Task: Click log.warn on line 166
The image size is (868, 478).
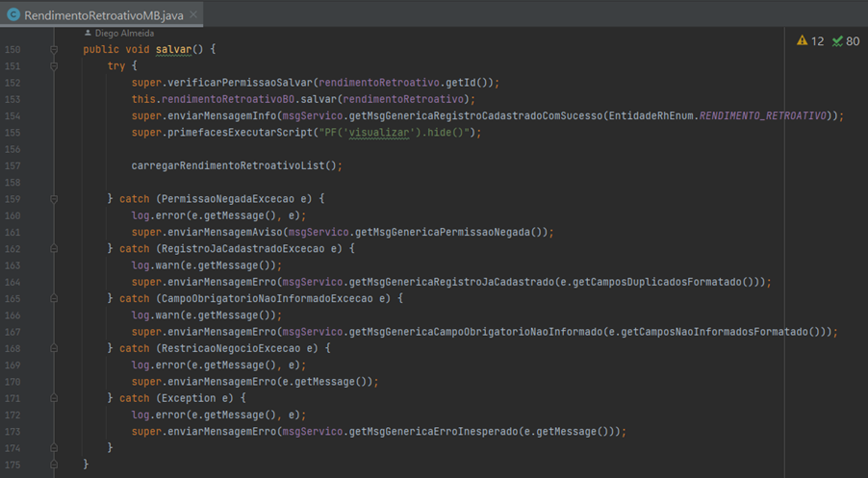Action: [x=156, y=314]
